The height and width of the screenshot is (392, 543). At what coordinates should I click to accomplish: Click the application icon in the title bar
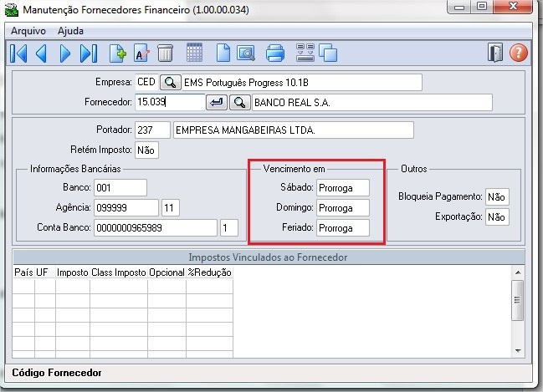click(x=12, y=9)
